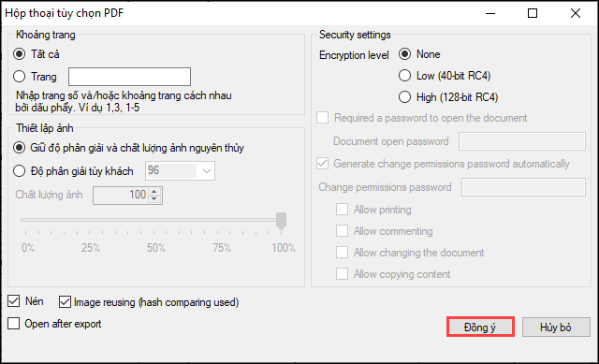Viewport: 599px width, 364px height.
Task: Click the Trang page numbers input field
Action: click(129, 77)
